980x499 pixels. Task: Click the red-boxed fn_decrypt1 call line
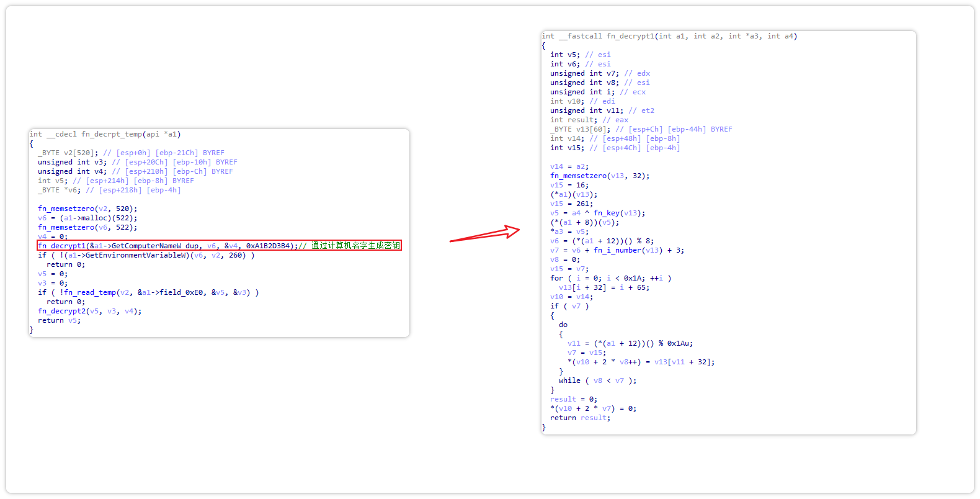tap(167, 246)
